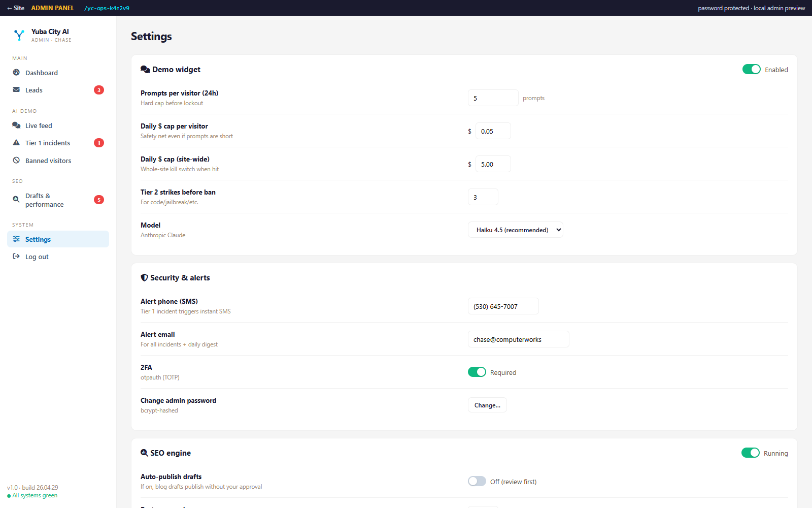Open Dashboard in the sidebar

58,73
